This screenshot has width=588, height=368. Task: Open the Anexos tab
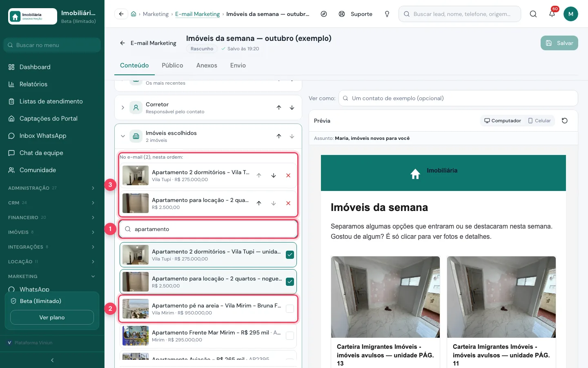207,65
